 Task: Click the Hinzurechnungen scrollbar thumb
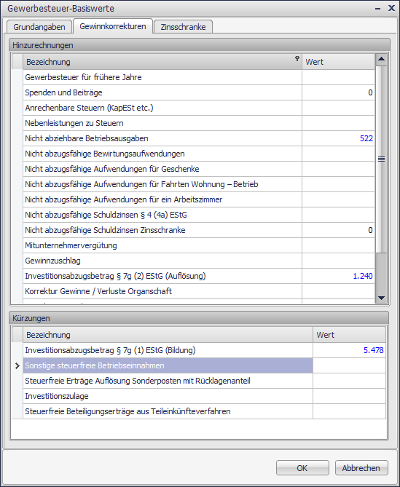381,159
